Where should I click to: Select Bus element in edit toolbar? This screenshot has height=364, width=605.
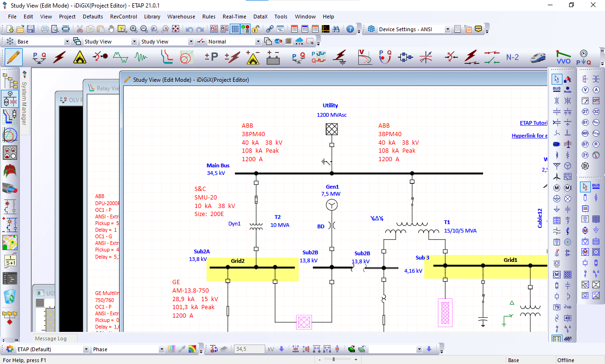click(x=557, y=90)
